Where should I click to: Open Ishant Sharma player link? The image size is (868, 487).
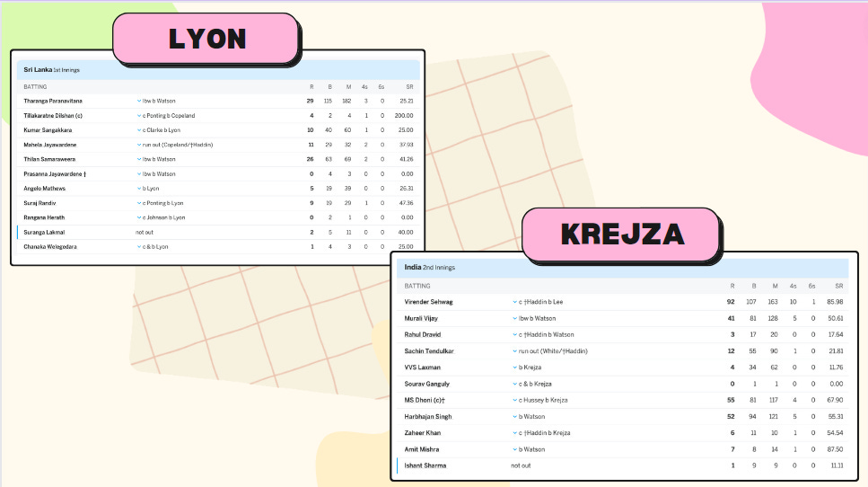pyautogui.click(x=425, y=465)
